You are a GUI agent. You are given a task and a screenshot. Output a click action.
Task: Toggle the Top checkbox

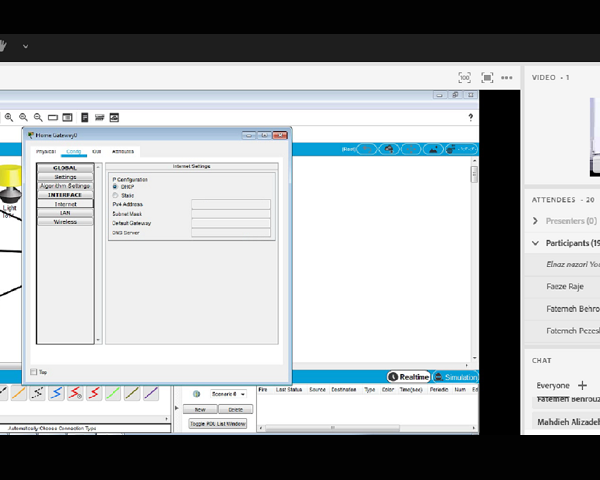point(34,372)
